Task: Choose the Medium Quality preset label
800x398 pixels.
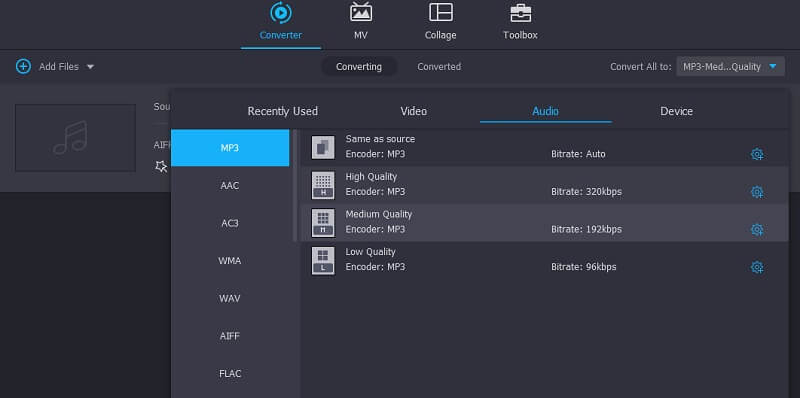Action: [x=379, y=214]
